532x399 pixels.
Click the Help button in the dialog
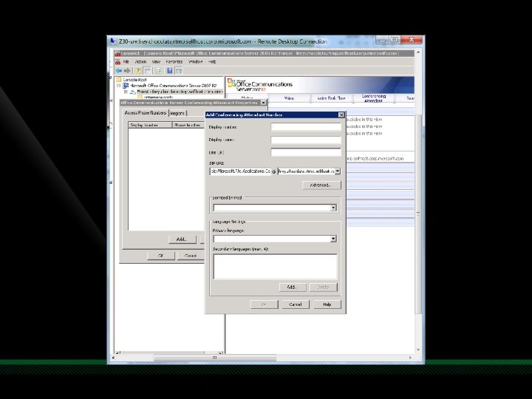coord(327,304)
